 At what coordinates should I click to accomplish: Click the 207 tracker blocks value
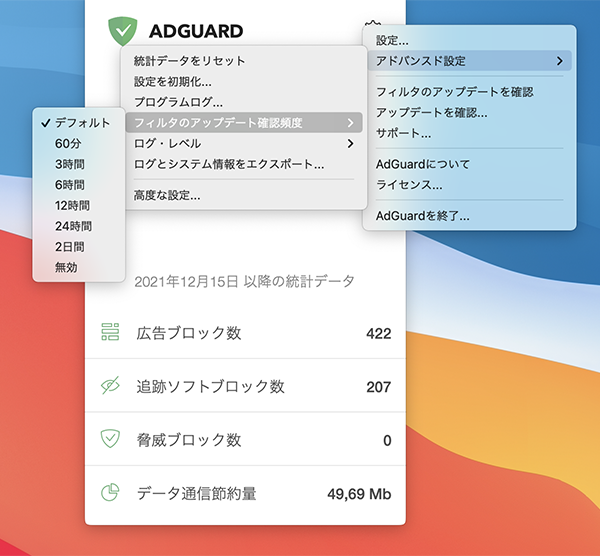click(x=378, y=387)
